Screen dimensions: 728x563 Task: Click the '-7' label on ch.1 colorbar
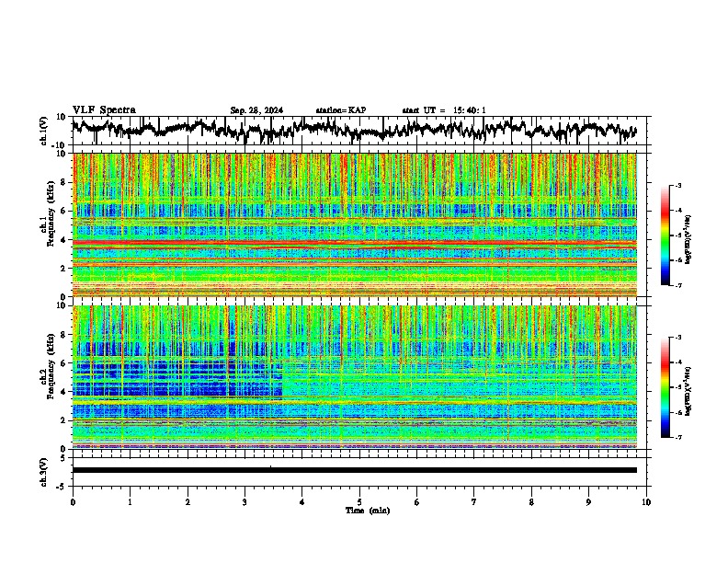(x=678, y=286)
